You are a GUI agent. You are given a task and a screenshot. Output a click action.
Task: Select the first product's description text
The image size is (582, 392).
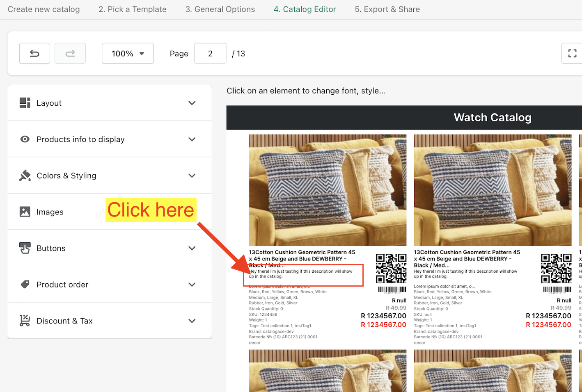[x=300, y=274]
